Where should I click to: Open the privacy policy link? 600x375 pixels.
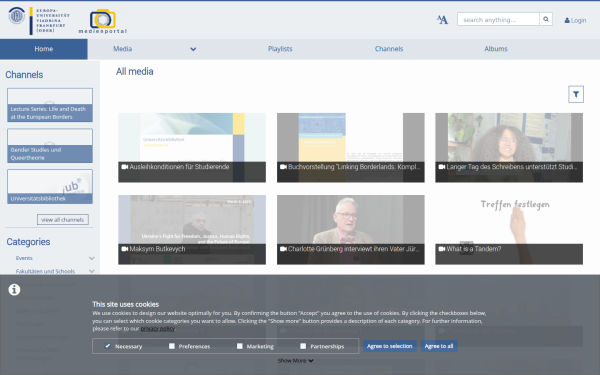pyautogui.click(x=158, y=329)
